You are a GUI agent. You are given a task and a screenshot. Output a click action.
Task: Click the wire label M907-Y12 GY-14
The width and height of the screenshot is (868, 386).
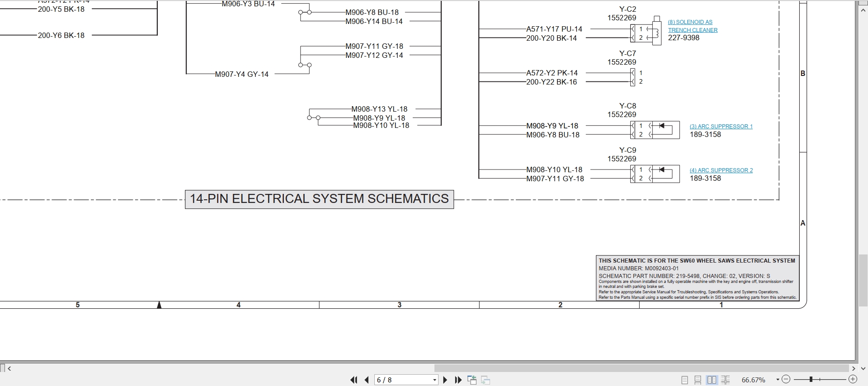point(374,55)
